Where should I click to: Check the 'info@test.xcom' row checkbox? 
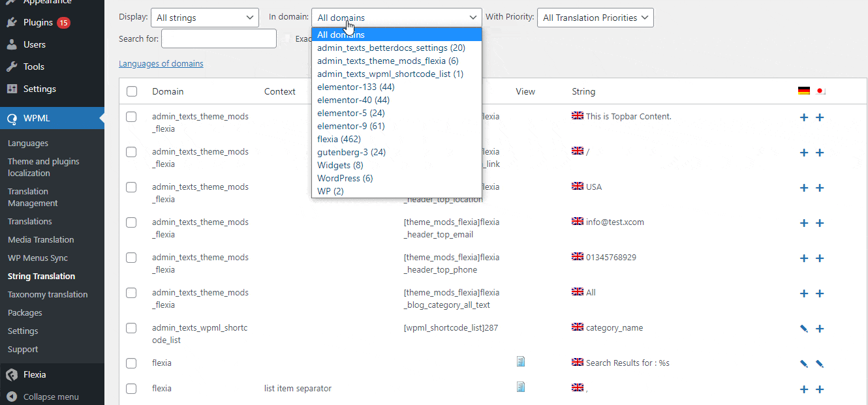(x=132, y=222)
